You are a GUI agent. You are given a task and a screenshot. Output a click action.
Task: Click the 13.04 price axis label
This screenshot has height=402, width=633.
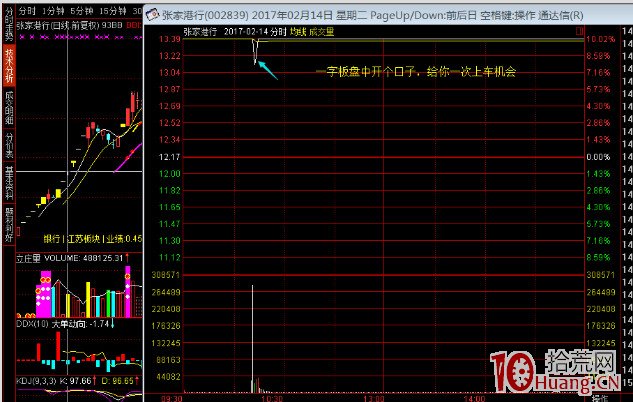(170, 73)
